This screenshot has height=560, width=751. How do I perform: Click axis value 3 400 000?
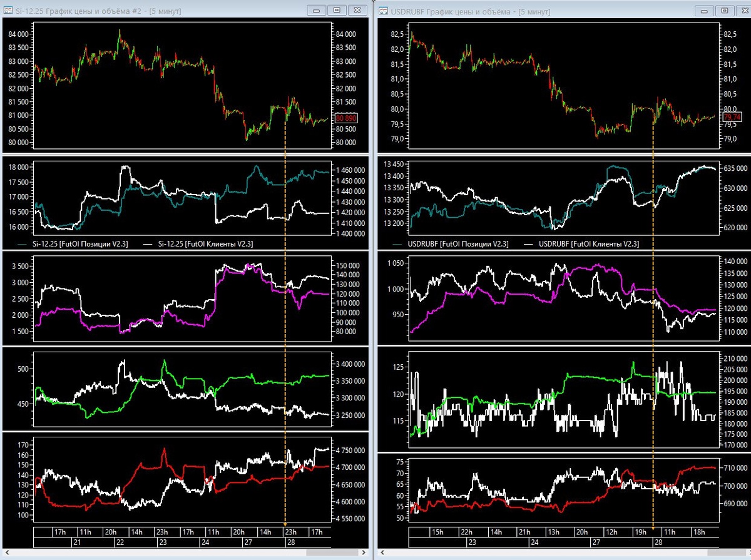click(350, 364)
